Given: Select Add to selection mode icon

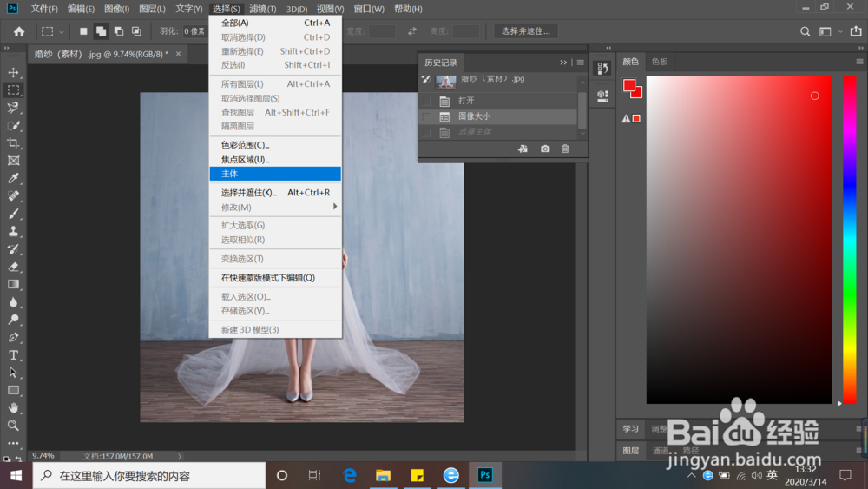Looking at the screenshot, I should click(x=101, y=31).
